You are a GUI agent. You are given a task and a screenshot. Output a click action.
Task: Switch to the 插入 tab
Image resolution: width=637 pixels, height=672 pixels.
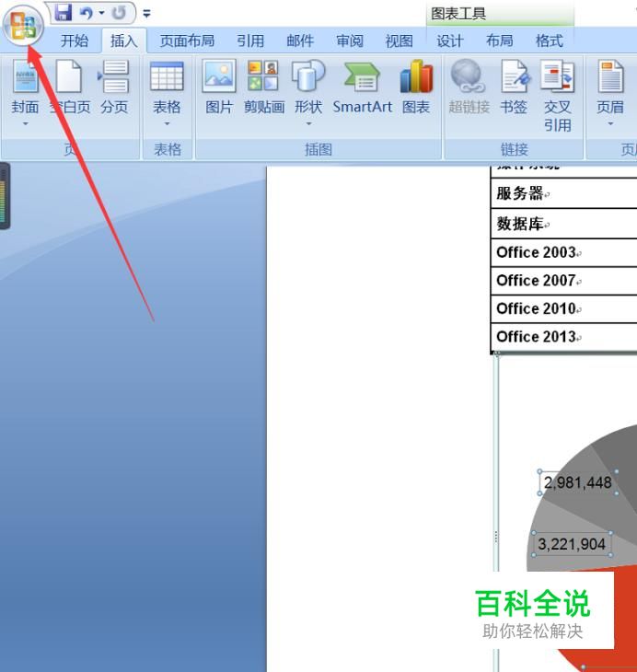pos(124,41)
